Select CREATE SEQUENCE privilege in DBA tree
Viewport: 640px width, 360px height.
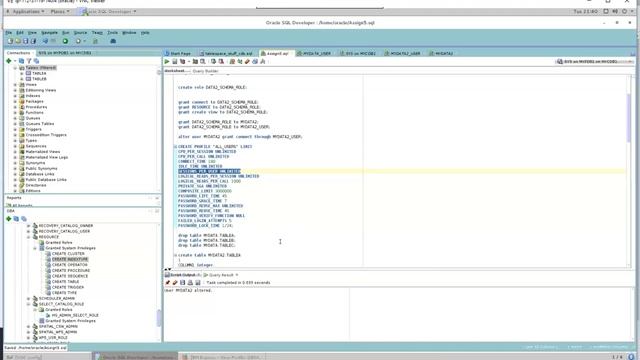pos(70,276)
